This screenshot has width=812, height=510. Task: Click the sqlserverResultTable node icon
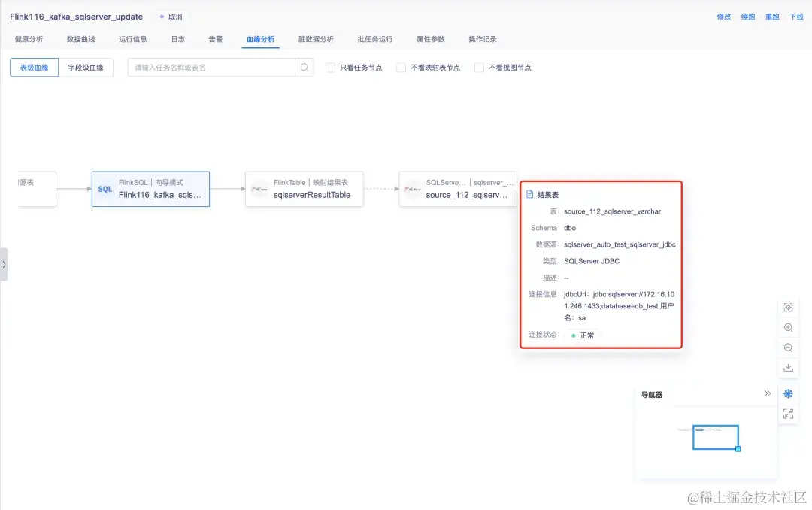[259, 189]
